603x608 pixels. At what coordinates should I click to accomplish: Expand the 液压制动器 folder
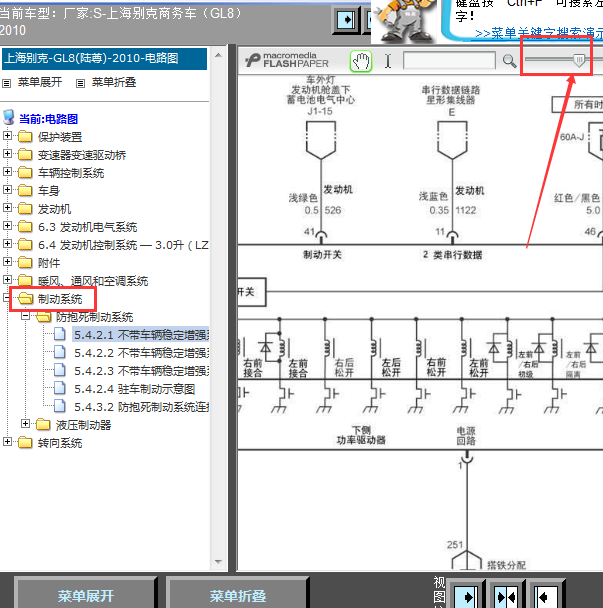26,423
